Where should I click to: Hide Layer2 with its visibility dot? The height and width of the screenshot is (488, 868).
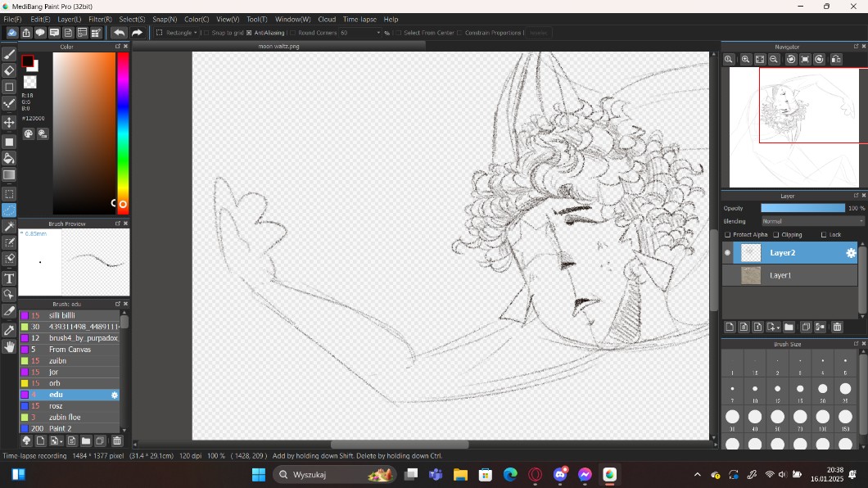(727, 253)
